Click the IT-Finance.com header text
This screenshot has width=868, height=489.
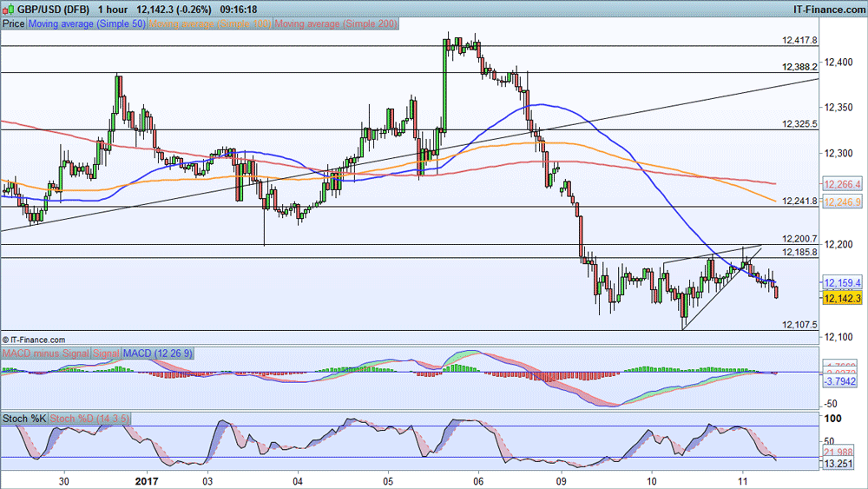[x=829, y=10]
